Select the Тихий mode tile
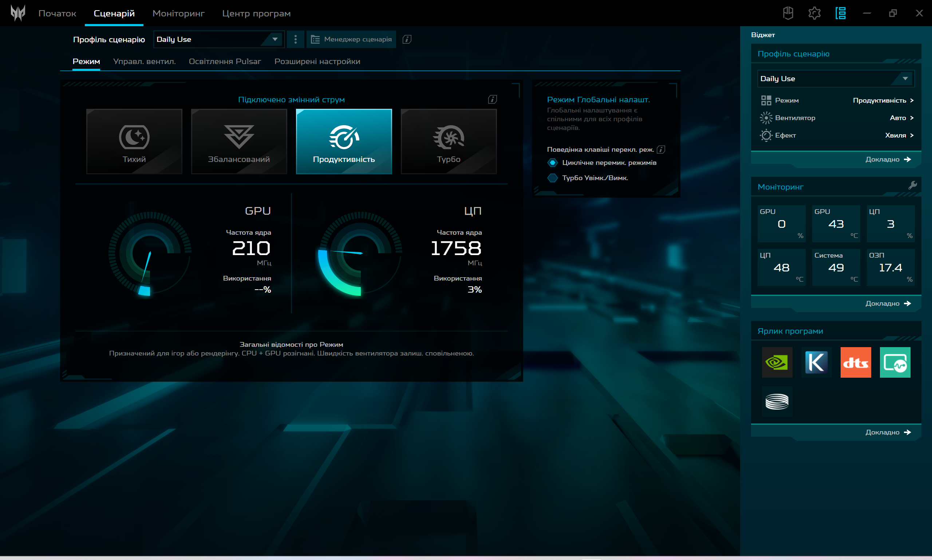 [134, 142]
